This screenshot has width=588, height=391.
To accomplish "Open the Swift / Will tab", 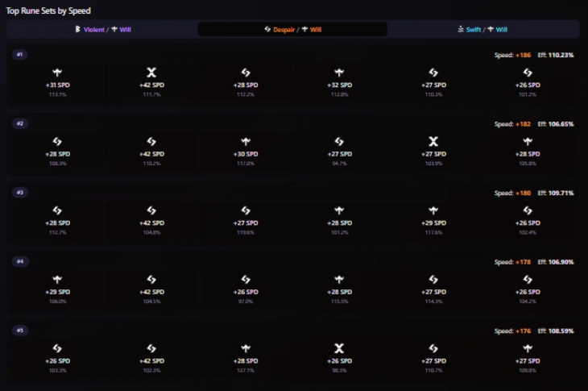I will coord(483,29).
